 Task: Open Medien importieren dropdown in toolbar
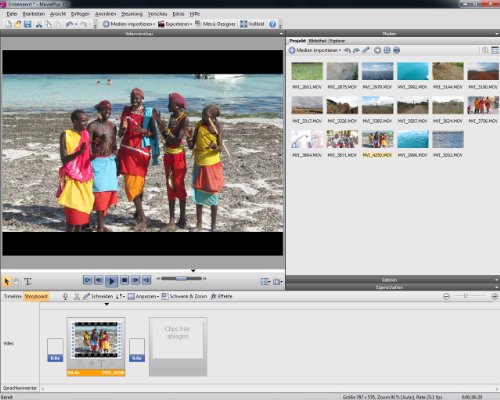pos(129,24)
